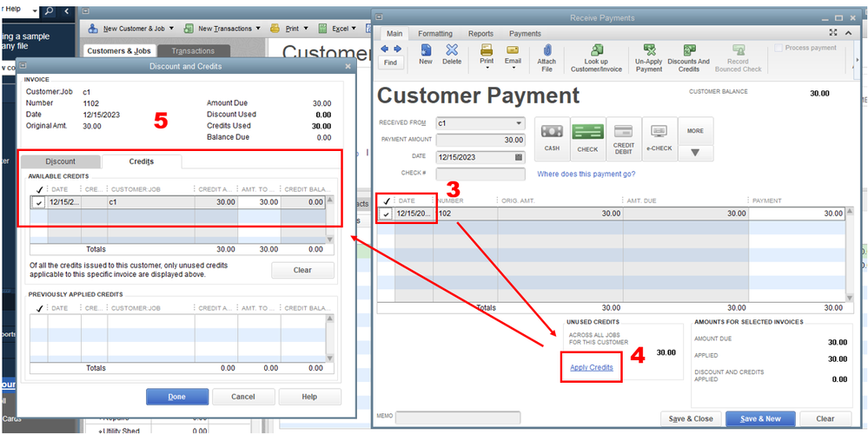Select the AMT. TO USE 30.00 cell
868x434 pixels.
(259, 202)
